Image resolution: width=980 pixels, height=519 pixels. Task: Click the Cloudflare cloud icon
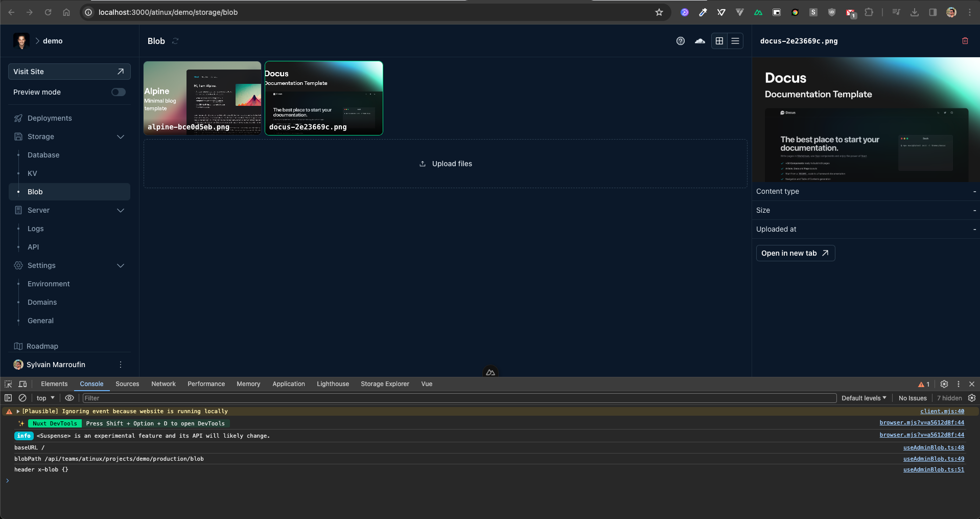[700, 41]
